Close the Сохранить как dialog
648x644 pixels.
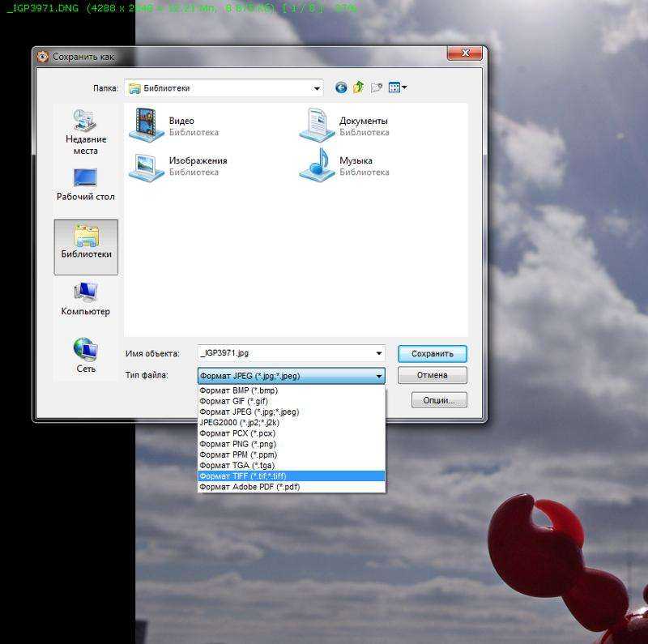click(465, 53)
